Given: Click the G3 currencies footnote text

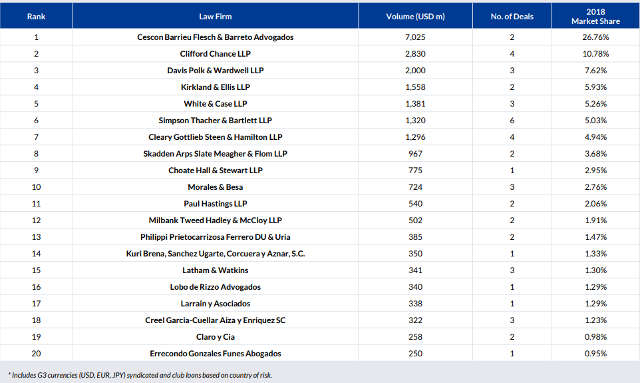Looking at the screenshot, I should [x=140, y=375].
